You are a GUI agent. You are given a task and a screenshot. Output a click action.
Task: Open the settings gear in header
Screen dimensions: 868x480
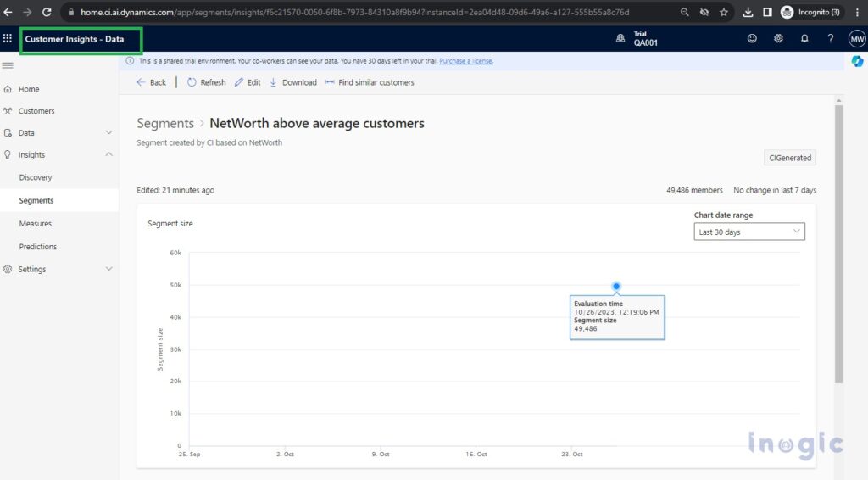[778, 38]
